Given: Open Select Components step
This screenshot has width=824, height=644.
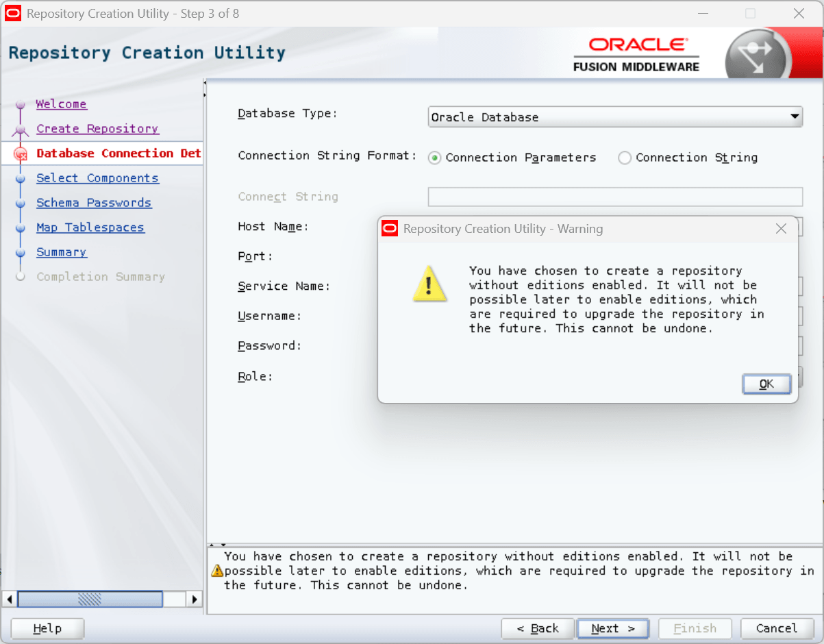Looking at the screenshot, I should coord(97,178).
